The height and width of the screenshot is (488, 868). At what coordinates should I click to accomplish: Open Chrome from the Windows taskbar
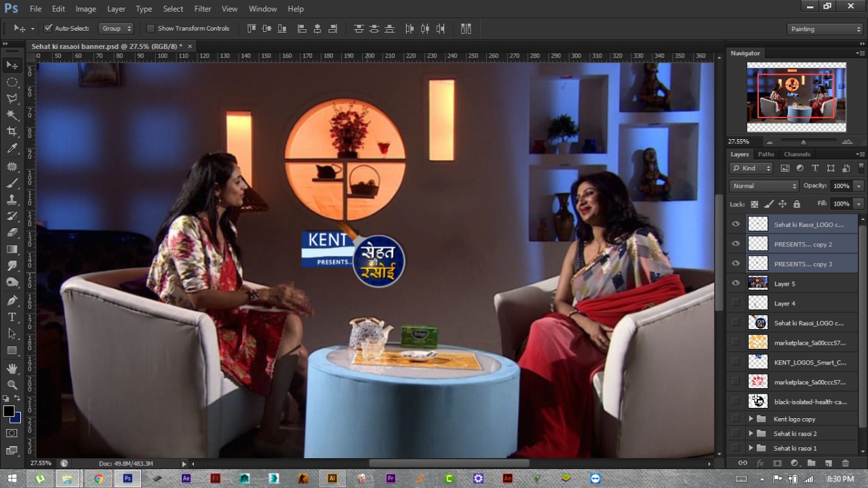98,478
